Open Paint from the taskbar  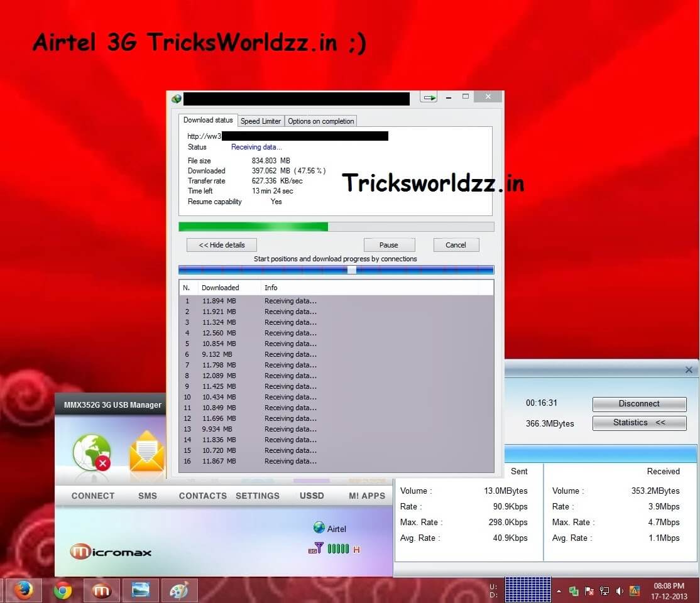coord(180,590)
